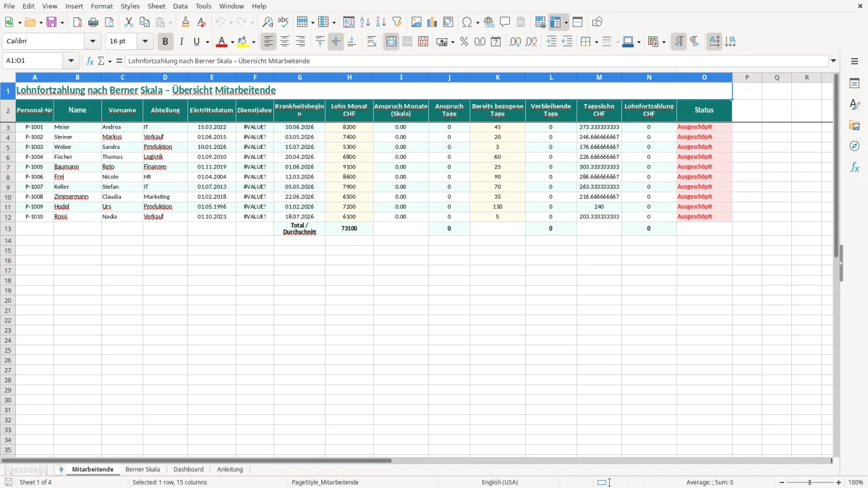
Task: Insert or edit pivot table
Action: (x=448, y=22)
